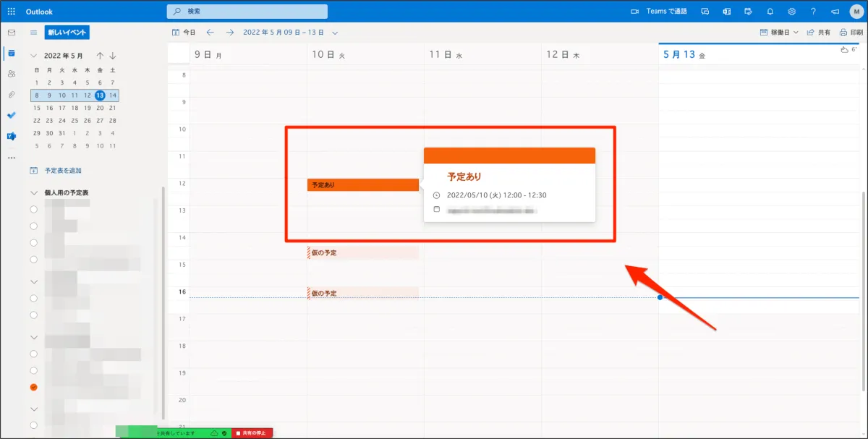Screen dimensions: 868x439
Task: Open the 仮の予定 event at 16 o'clock
Action: tap(363, 293)
